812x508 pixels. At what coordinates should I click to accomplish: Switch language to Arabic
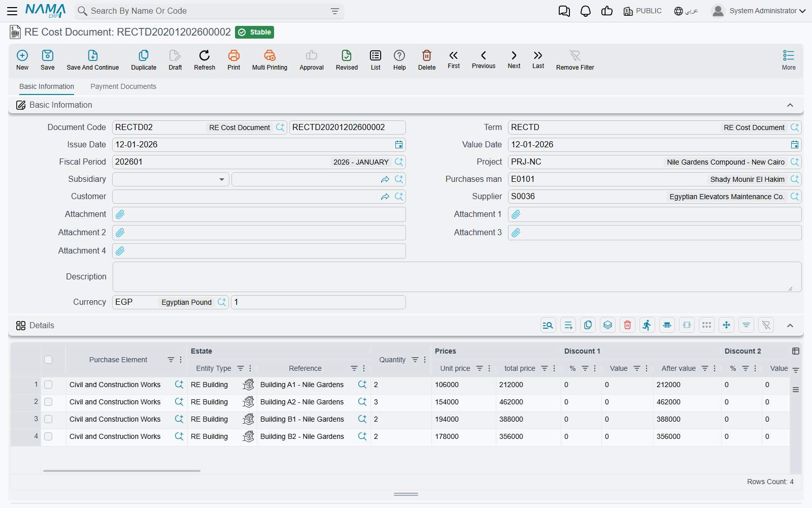tap(686, 11)
